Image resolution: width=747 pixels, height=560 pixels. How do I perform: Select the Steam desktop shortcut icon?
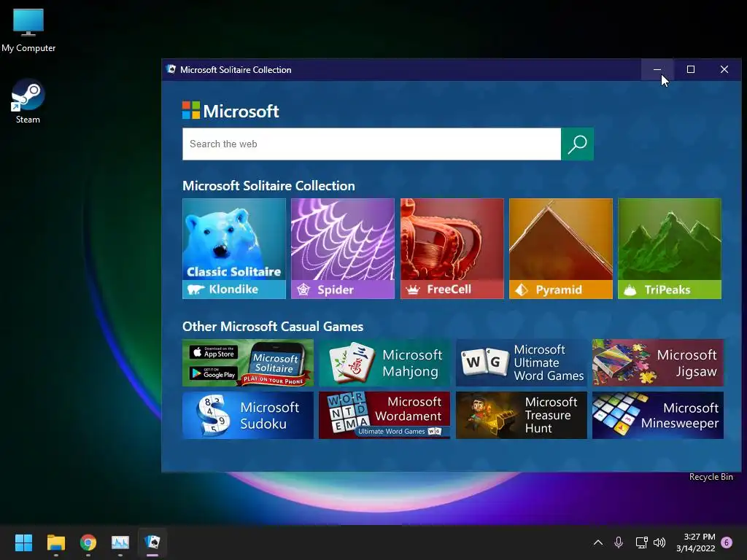pyautogui.click(x=28, y=102)
